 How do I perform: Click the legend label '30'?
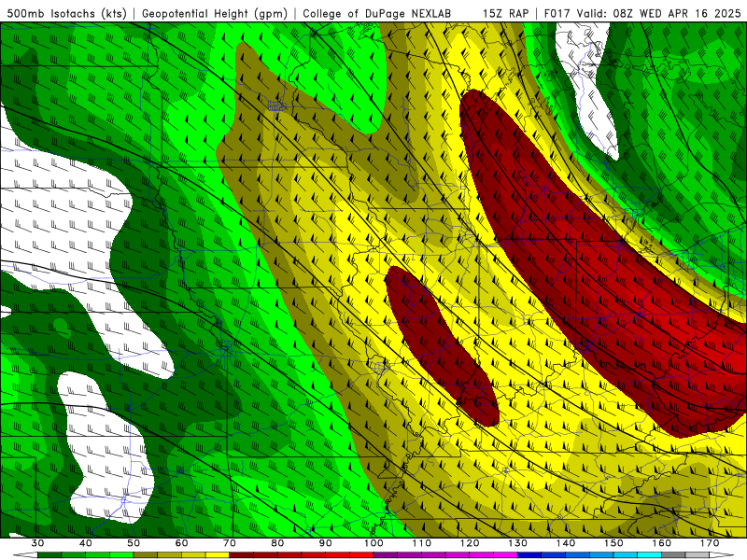pos(37,543)
